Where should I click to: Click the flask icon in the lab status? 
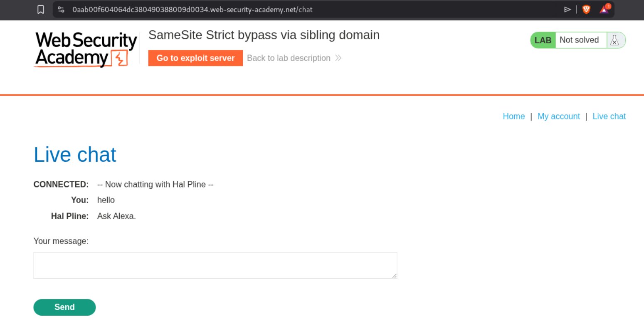click(614, 40)
